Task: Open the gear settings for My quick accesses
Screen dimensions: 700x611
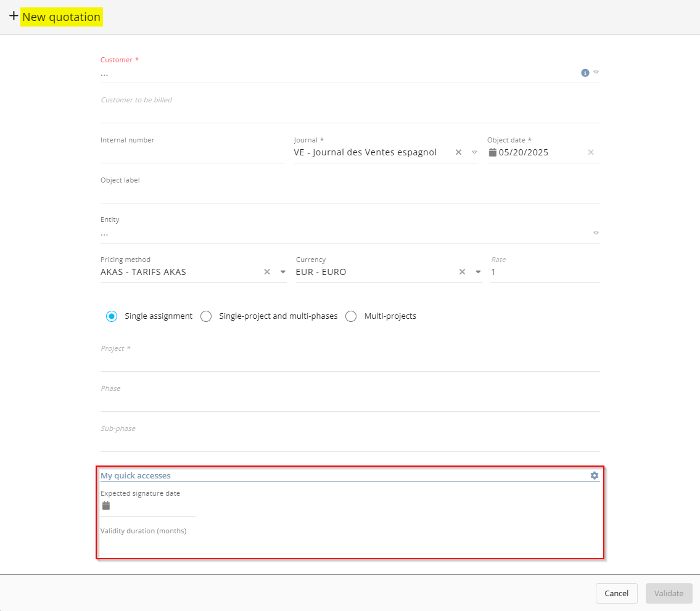Action: click(x=594, y=475)
